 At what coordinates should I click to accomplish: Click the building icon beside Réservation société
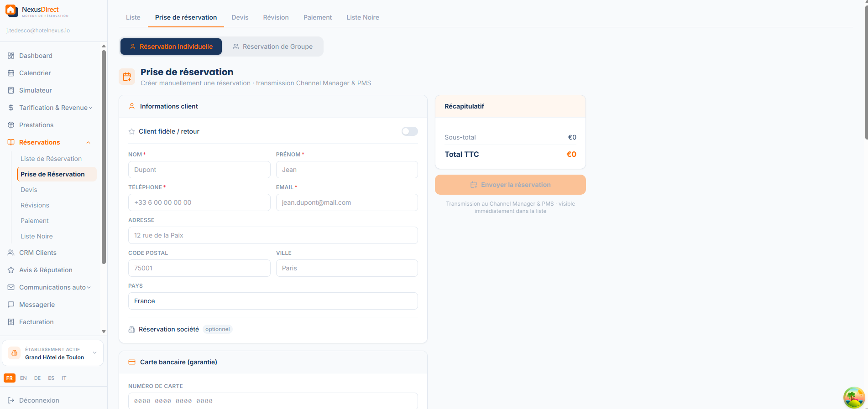[131, 329]
